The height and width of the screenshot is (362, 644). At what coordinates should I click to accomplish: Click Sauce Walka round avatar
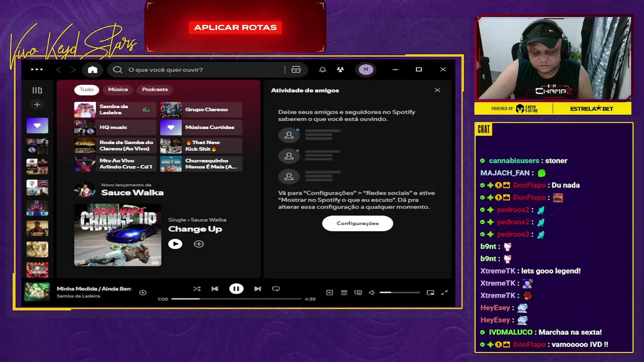(85, 190)
